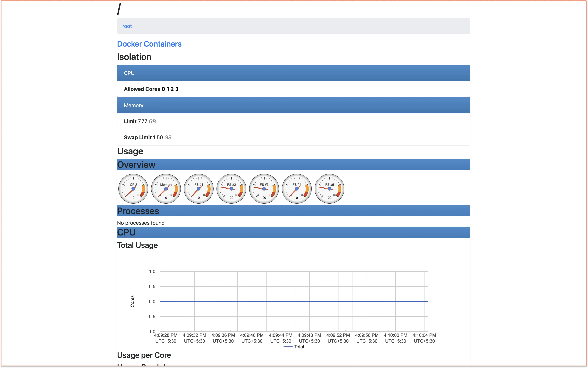Click the Total legend entry in chart
The height and width of the screenshot is (368, 588).
click(294, 347)
